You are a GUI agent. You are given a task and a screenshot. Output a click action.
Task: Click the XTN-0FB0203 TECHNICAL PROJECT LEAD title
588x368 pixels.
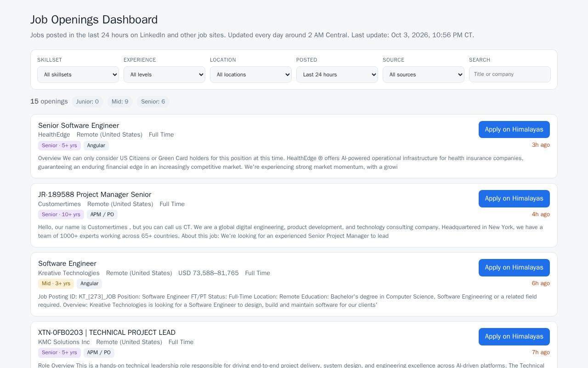tap(107, 333)
